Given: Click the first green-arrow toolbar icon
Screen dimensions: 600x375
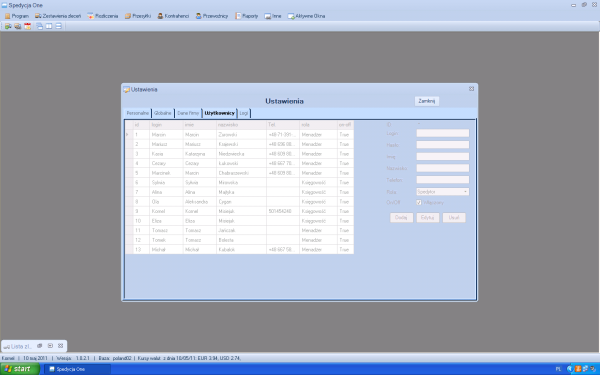Looking at the screenshot, I should 8,26.
